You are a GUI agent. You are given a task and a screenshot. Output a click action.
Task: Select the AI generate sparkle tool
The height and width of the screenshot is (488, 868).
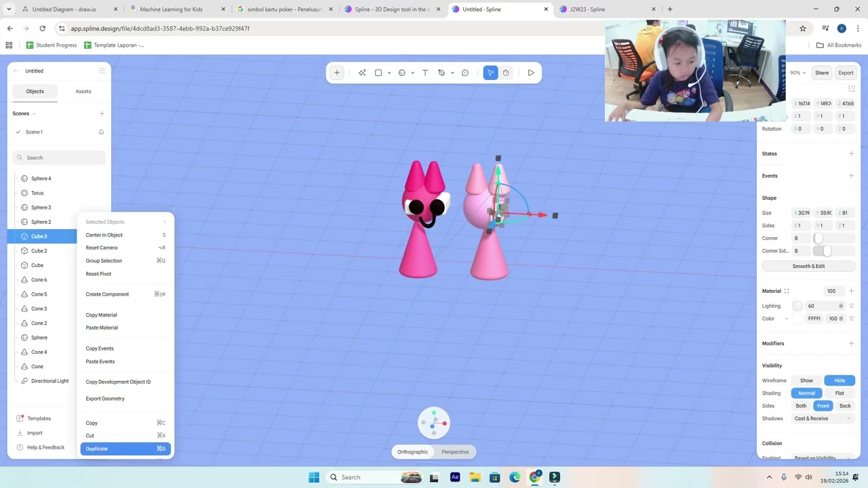(362, 73)
